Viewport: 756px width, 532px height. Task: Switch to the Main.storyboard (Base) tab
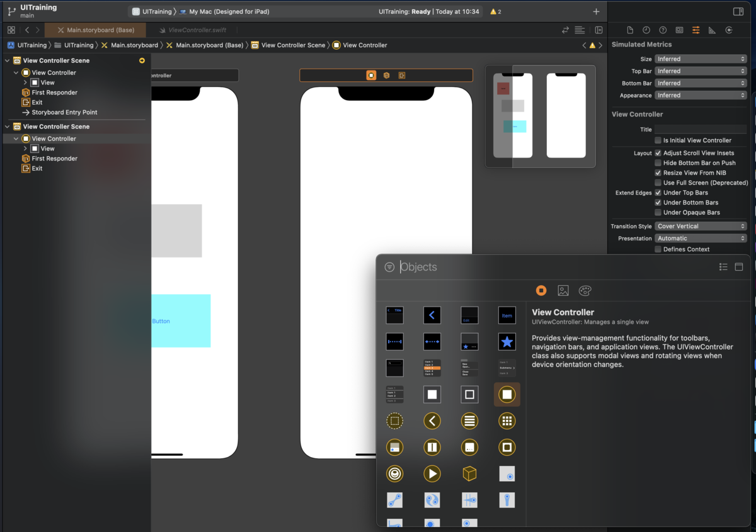(x=95, y=30)
